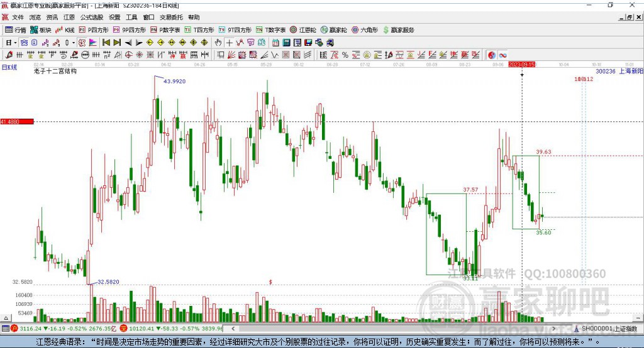Open the calculator icon
Viewport: 644px width, 348px height.
tap(286, 43)
